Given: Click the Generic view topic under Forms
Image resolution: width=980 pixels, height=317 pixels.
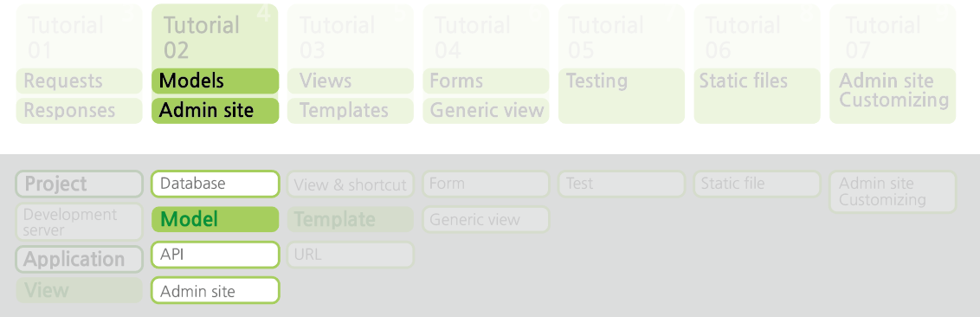Looking at the screenshot, I should tap(486, 111).
